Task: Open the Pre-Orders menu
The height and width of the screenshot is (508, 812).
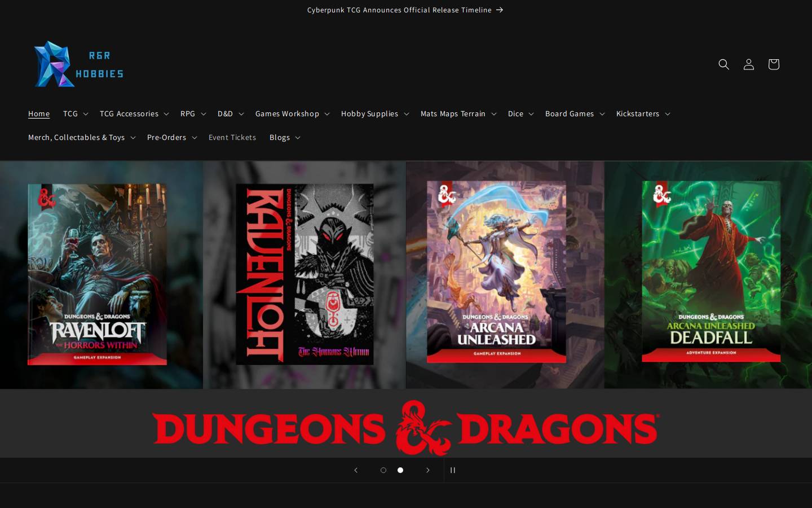Action: [x=172, y=138]
